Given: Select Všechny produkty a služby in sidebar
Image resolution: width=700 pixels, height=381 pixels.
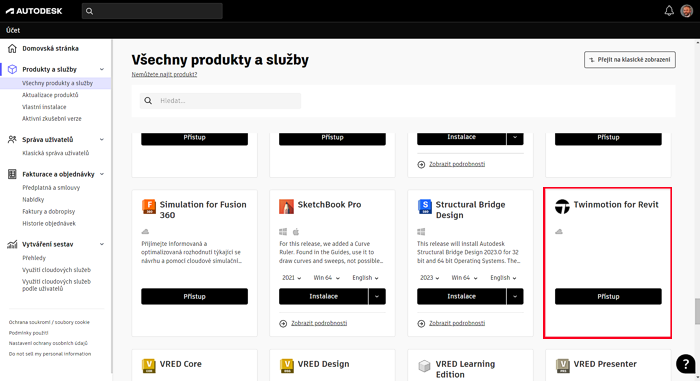Looking at the screenshot, I should click(x=58, y=83).
